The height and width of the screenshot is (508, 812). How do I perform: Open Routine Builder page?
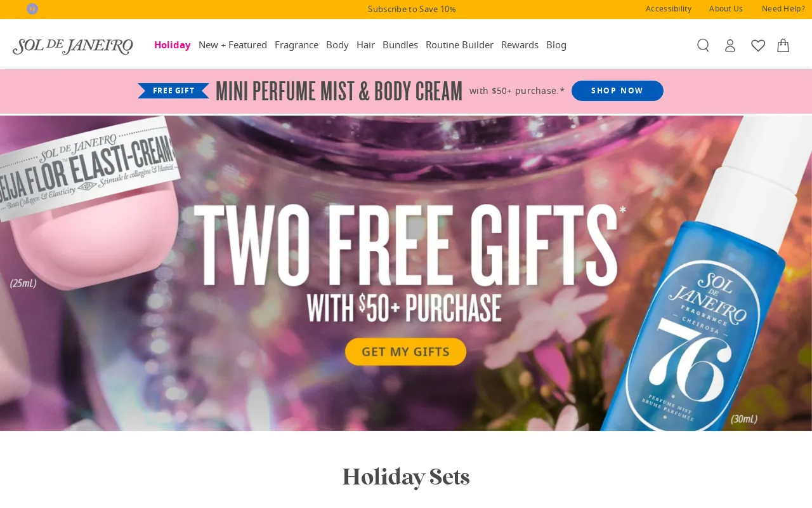point(459,44)
